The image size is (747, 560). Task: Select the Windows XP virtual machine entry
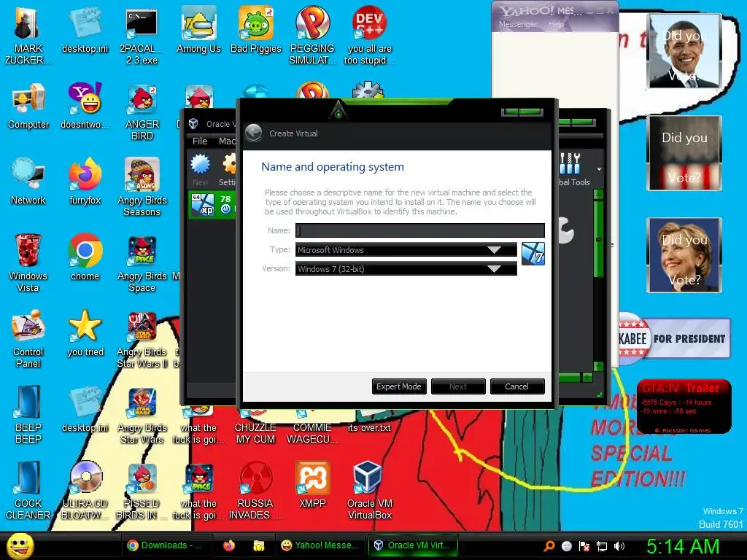coord(212,205)
